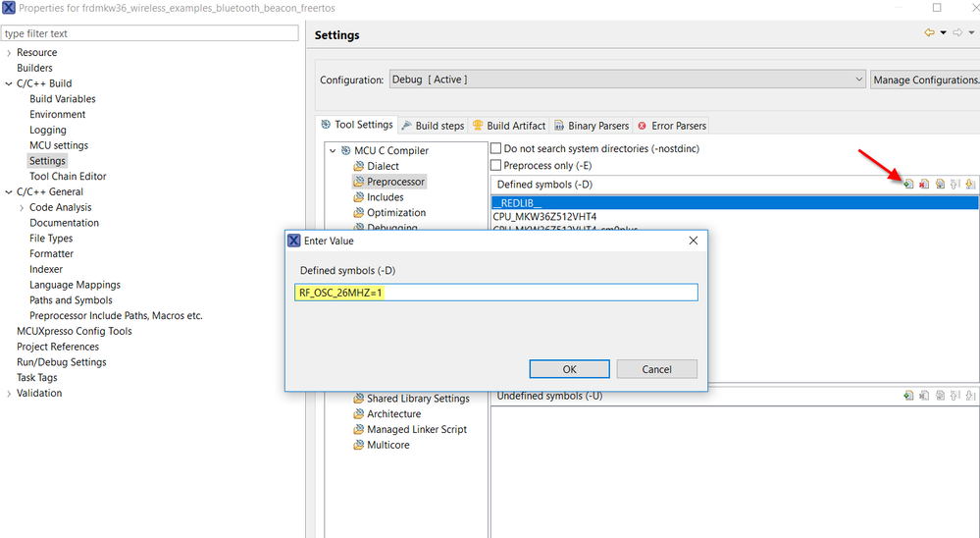Click Add icon for Defined symbols
Screen dimensions: 980x538
[x=908, y=184]
